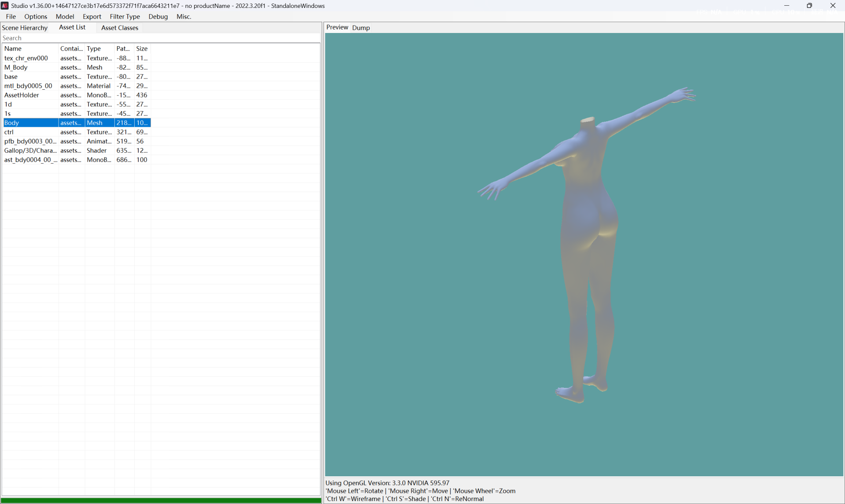
Task: Minimize the AssetStudio window
Action: pos(786,6)
